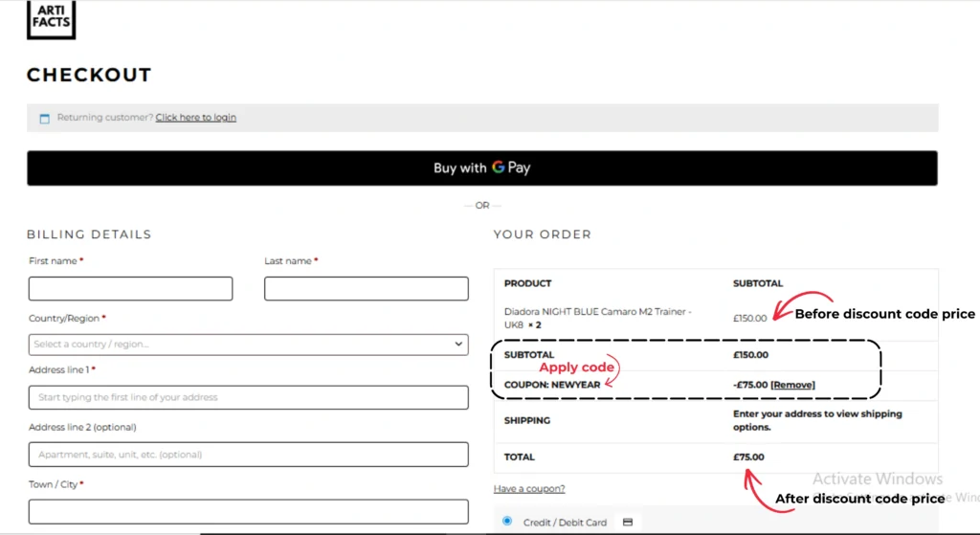
Task: Focus the First name field
Action: point(130,289)
